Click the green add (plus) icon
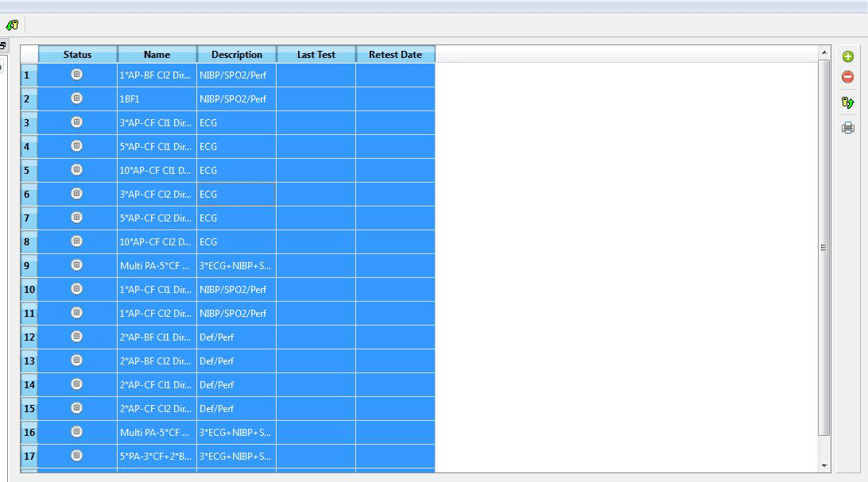868x482 pixels. (x=848, y=56)
